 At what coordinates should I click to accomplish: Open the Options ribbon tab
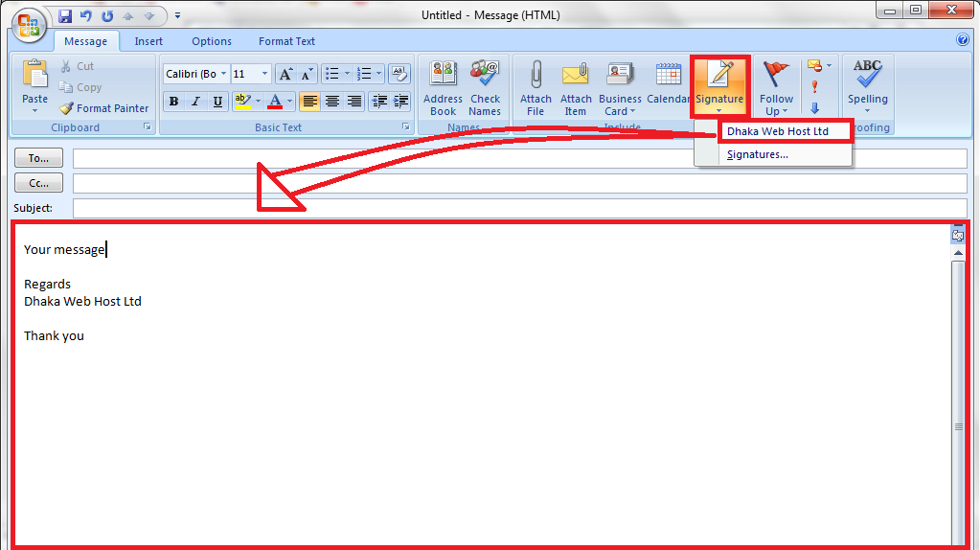click(212, 41)
